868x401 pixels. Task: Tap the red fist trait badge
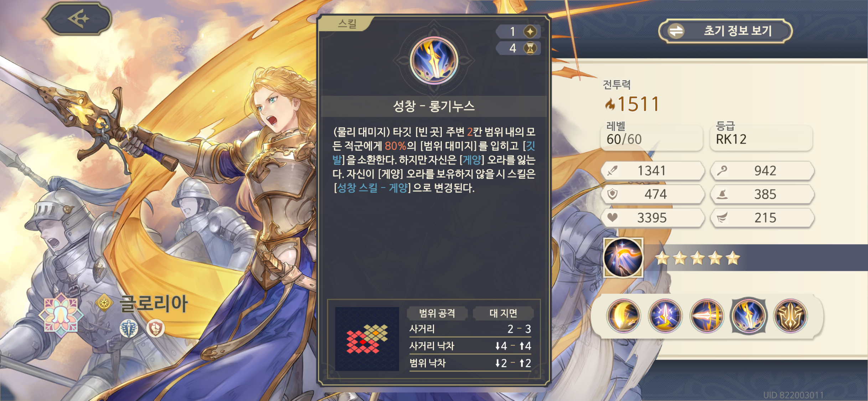click(155, 328)
